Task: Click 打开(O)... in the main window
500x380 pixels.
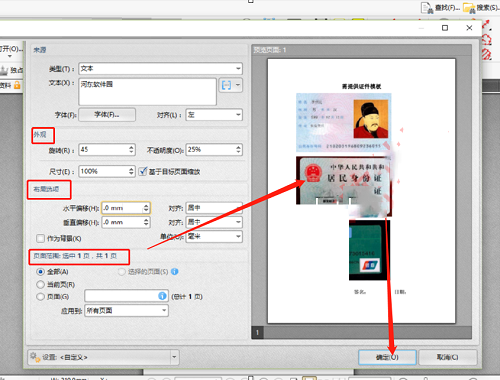Action: pos(11,49)
